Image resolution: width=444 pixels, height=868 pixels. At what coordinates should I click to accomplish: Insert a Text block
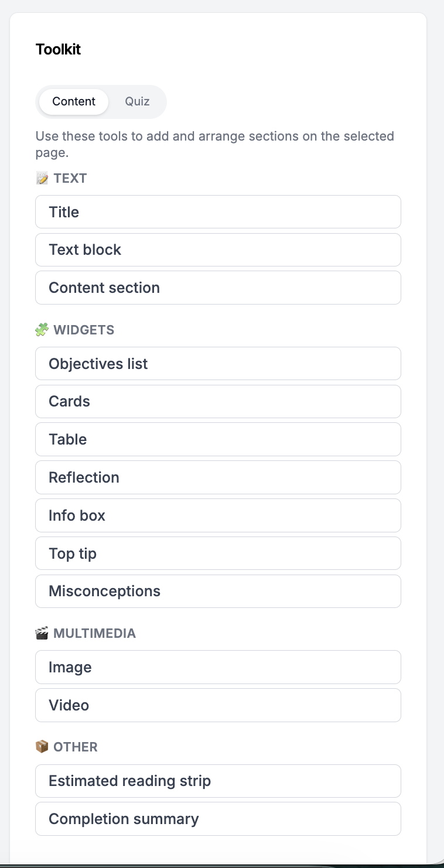218,250
